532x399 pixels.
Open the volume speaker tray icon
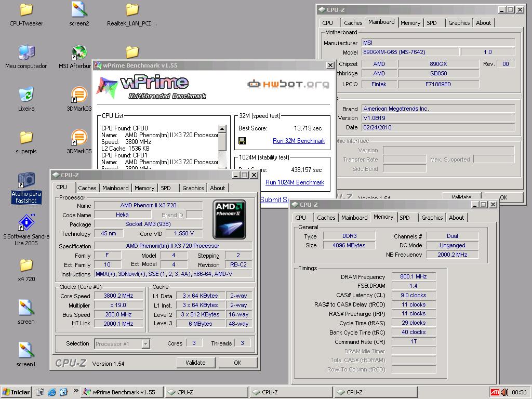[504, 392]
